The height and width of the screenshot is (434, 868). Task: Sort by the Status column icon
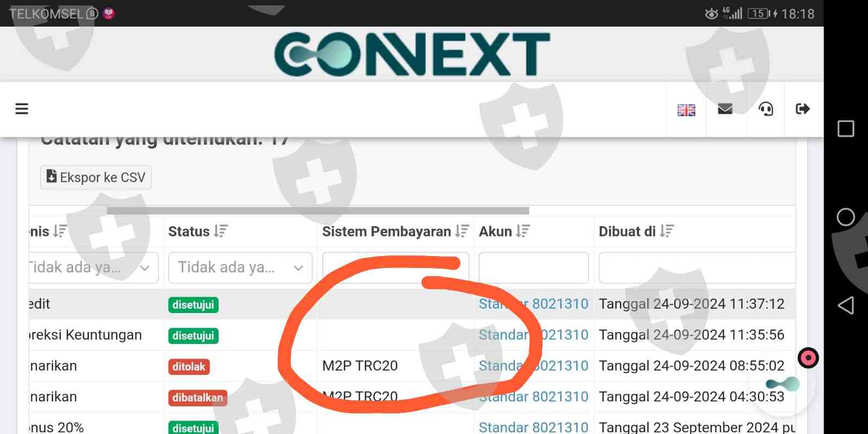coord(221,231)
